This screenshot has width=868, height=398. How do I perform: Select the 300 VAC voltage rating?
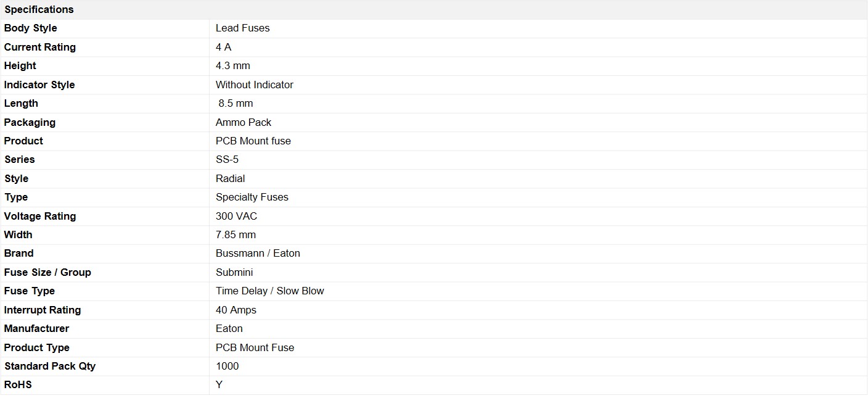pyautogui.click(x=237, y=216)
